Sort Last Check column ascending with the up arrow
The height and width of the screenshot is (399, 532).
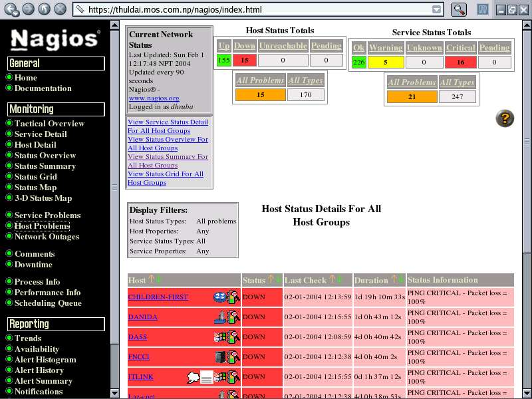[332, 279]
